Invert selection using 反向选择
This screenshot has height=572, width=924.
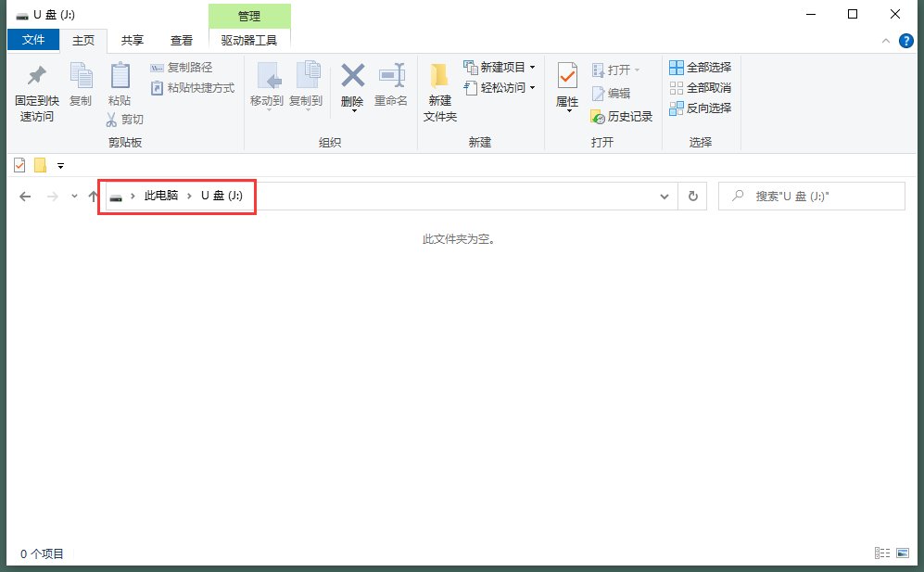[x=702, y=108]
